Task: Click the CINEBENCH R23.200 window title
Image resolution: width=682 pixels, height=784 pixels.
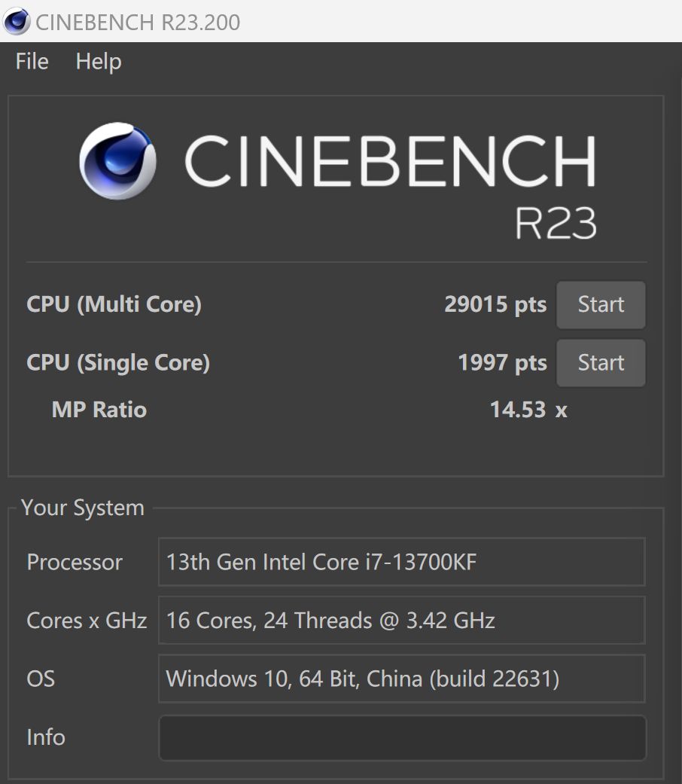Action: (138, 22)
